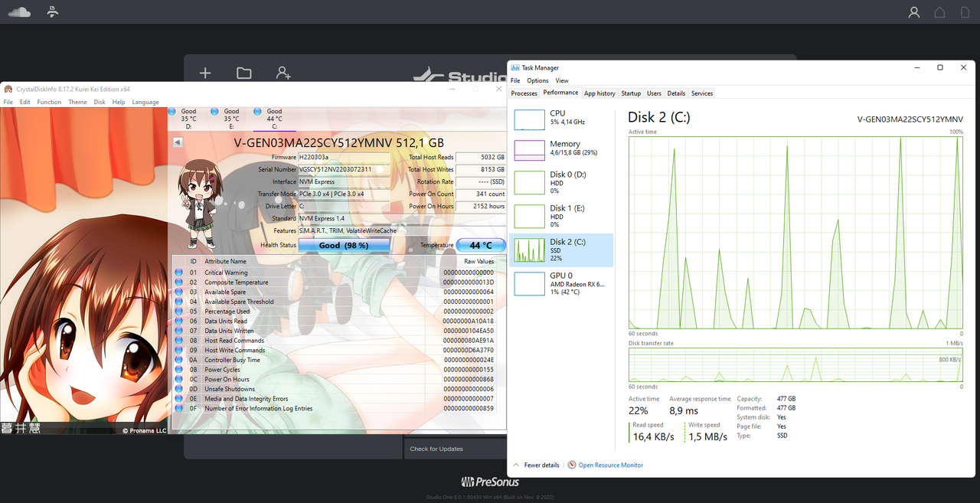Click the home icon in Studio One's top bar

pos(939,12)
